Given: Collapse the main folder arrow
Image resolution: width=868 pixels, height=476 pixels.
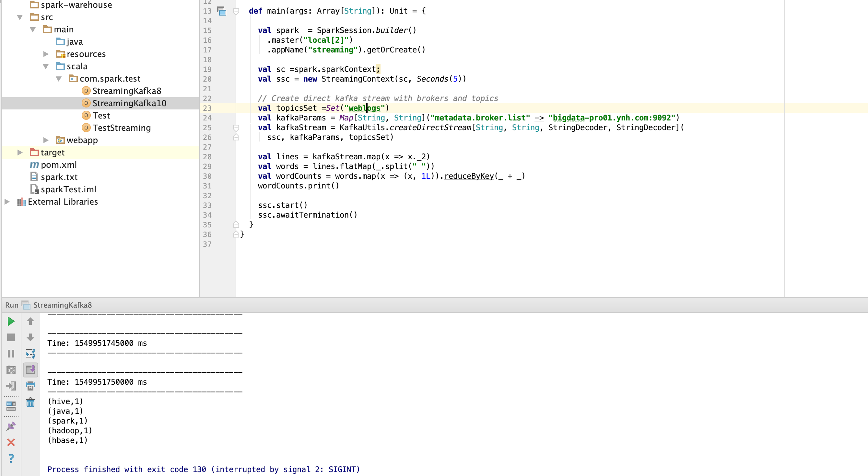Looking at the screenshot, I should click(x=33, y=29).
